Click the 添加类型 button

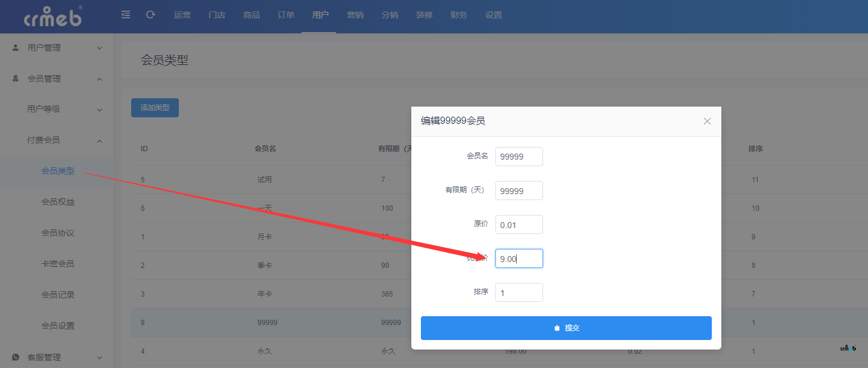pyautogui.click(x=155, y=108)
